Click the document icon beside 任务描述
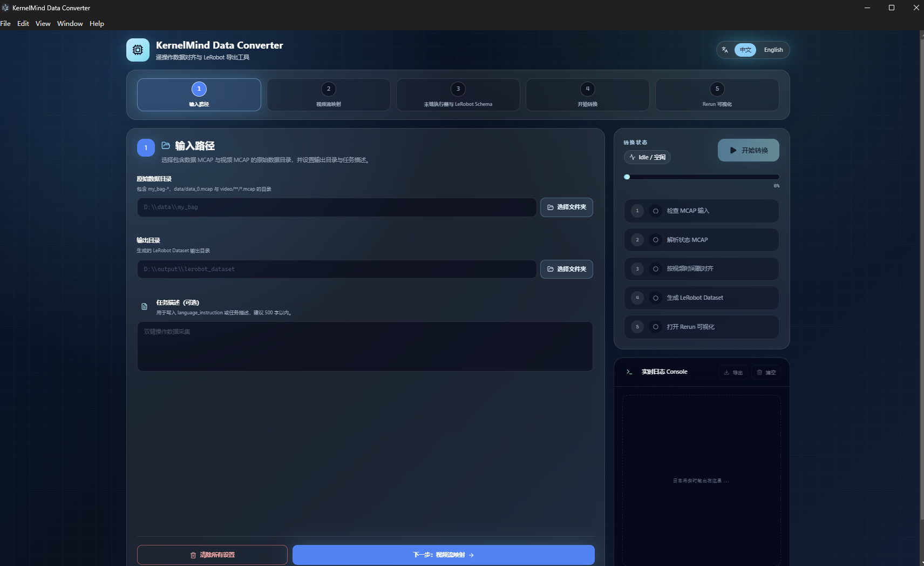 tap(144, 307)
